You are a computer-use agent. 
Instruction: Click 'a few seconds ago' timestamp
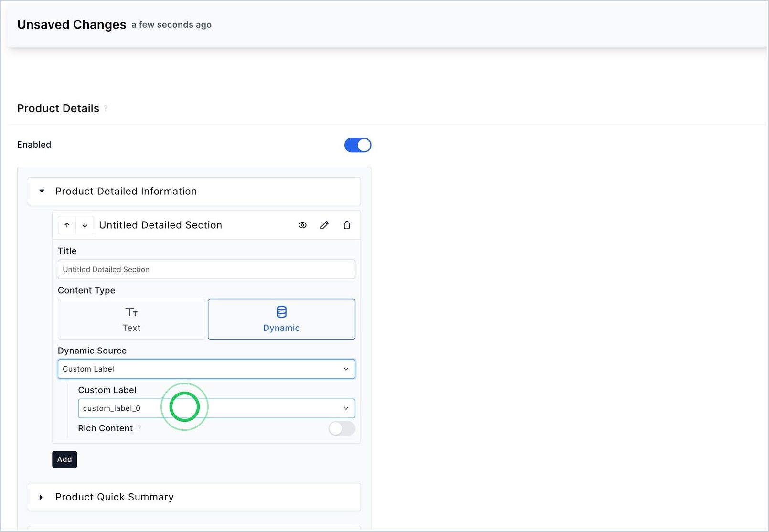(171, 25)
